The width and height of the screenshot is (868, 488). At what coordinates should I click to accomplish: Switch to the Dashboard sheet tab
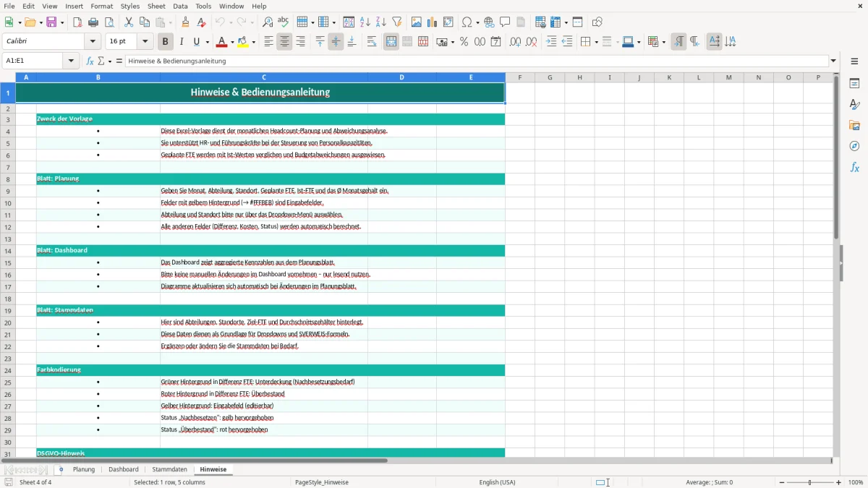point(124,469)
